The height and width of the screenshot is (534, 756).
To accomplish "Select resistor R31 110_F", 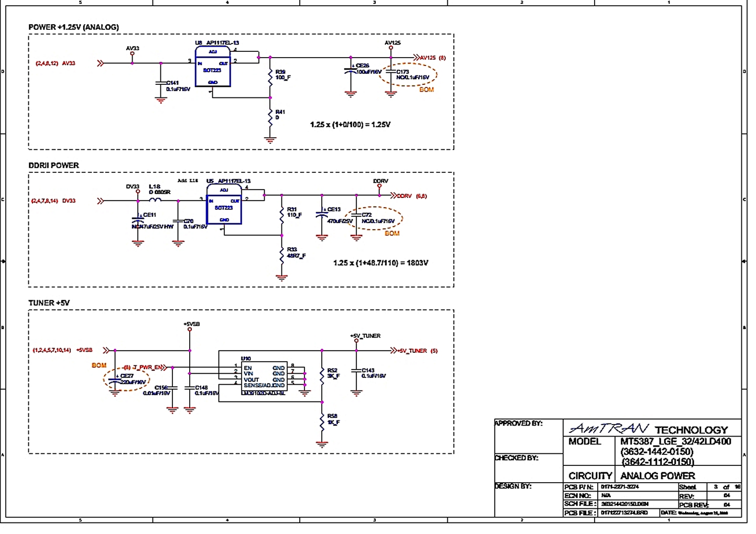I will pyautogui.click(x=282, y=215).
